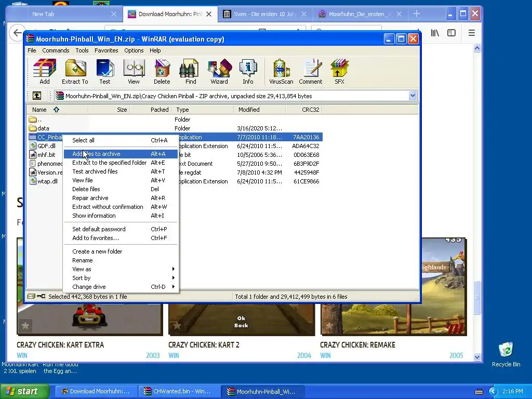Choose Create a new folder
The height and width of the screenshot is (399, 532).
[x=121, y=251]
